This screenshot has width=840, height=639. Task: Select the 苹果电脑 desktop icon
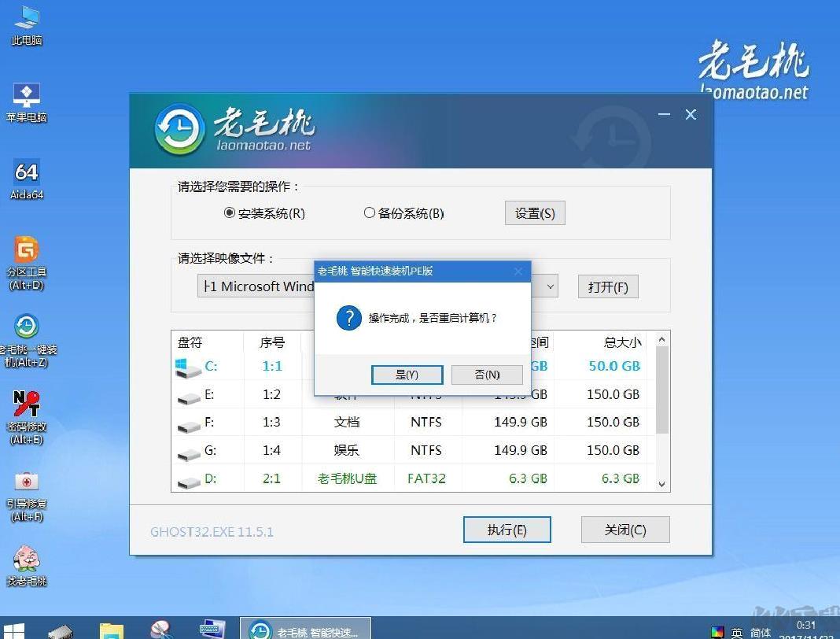tap(26, 103)
